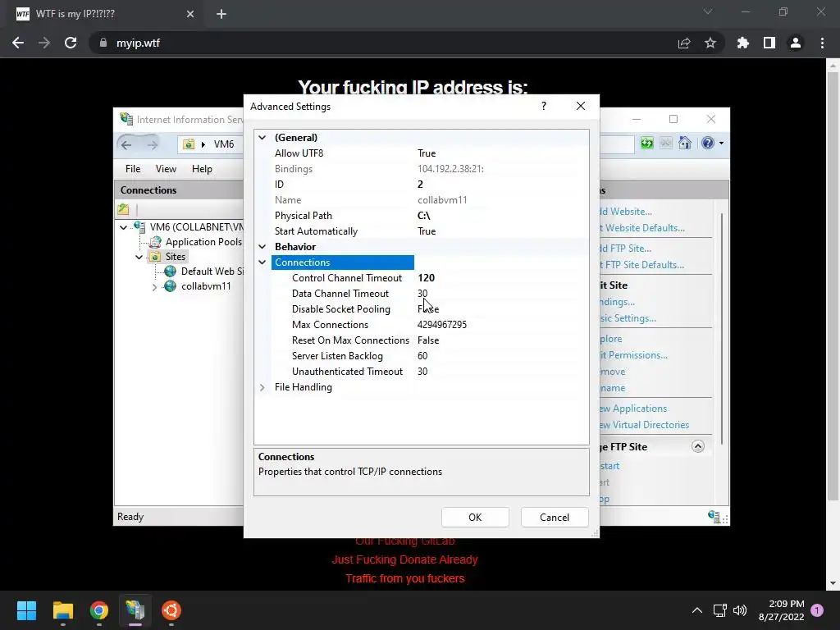Expand the collabvm11 site node
840x630 pixels.
[x=155, y=286]
